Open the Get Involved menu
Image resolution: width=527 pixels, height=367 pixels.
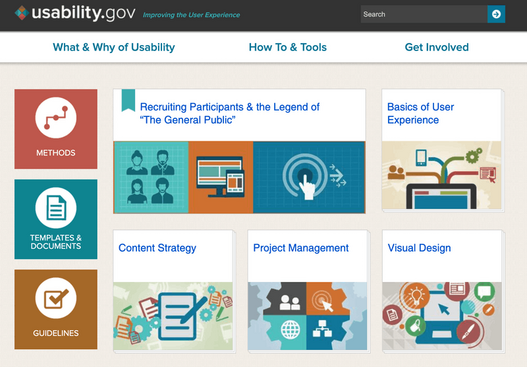(437, 47)
